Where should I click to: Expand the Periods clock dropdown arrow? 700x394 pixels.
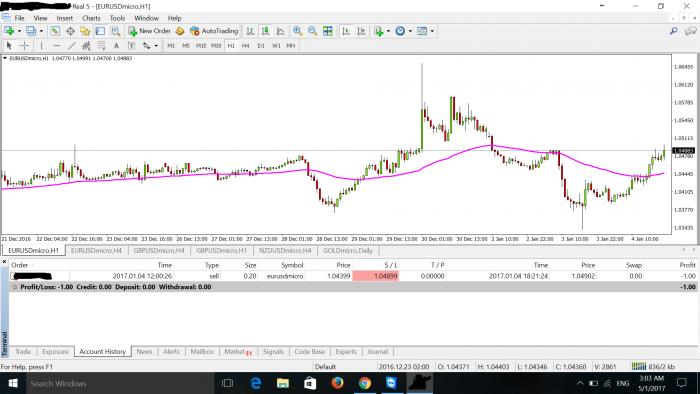[410, 31]
